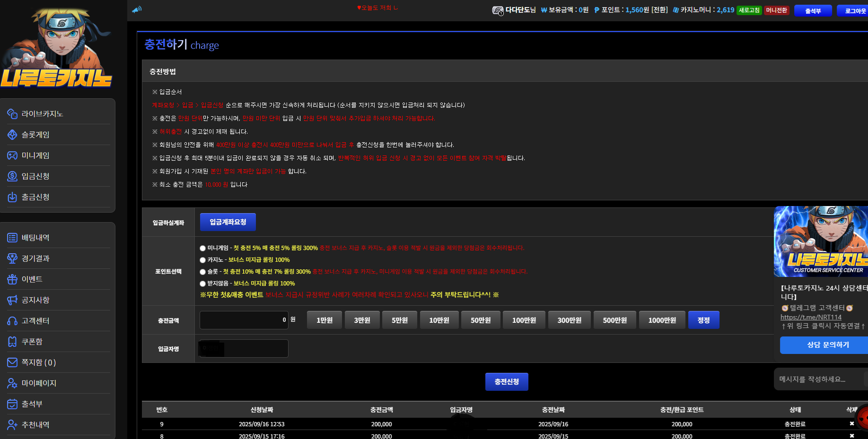Click the 입금신청 coin icon
868x439 pixels.
[x=12, y=176]
